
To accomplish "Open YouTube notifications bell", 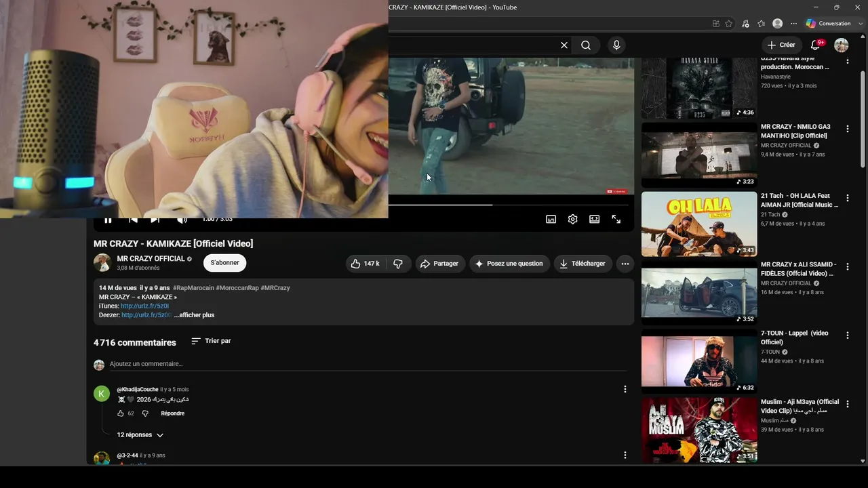I will tap(816, 45).
